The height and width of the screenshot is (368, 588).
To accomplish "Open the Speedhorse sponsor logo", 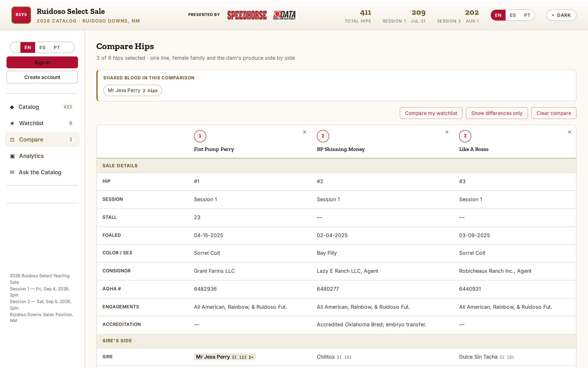I will 247,15.
